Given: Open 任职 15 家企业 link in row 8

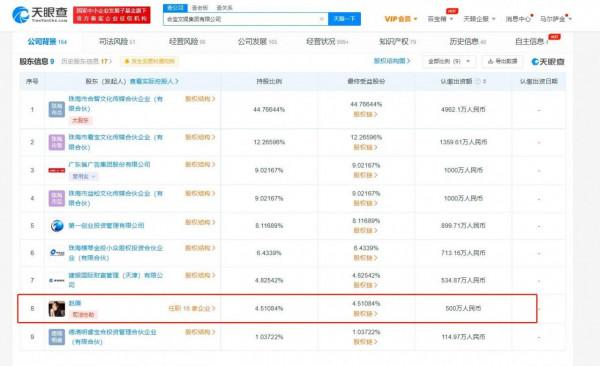Looking at the screenshot, I should 192,308.
